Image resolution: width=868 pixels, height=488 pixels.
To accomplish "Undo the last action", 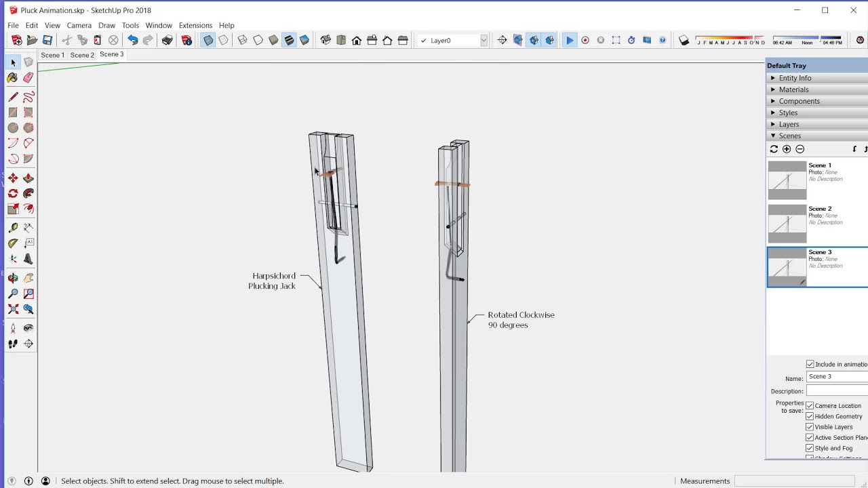I will click(132, 41).
